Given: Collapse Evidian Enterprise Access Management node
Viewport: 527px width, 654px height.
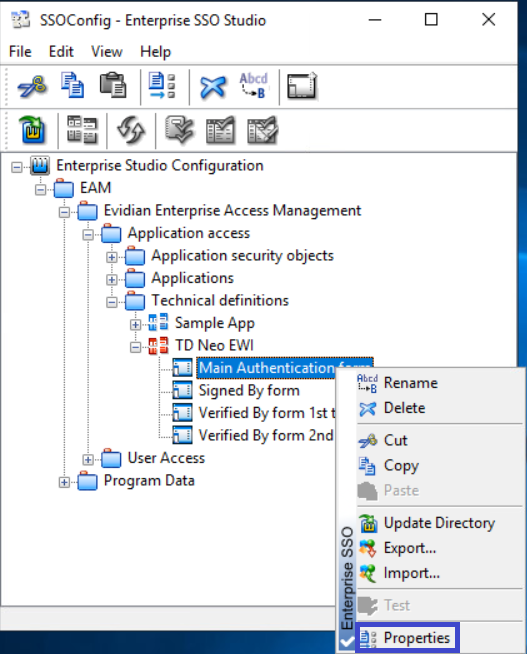Looking at the screenshot, I should pos(64,212).
